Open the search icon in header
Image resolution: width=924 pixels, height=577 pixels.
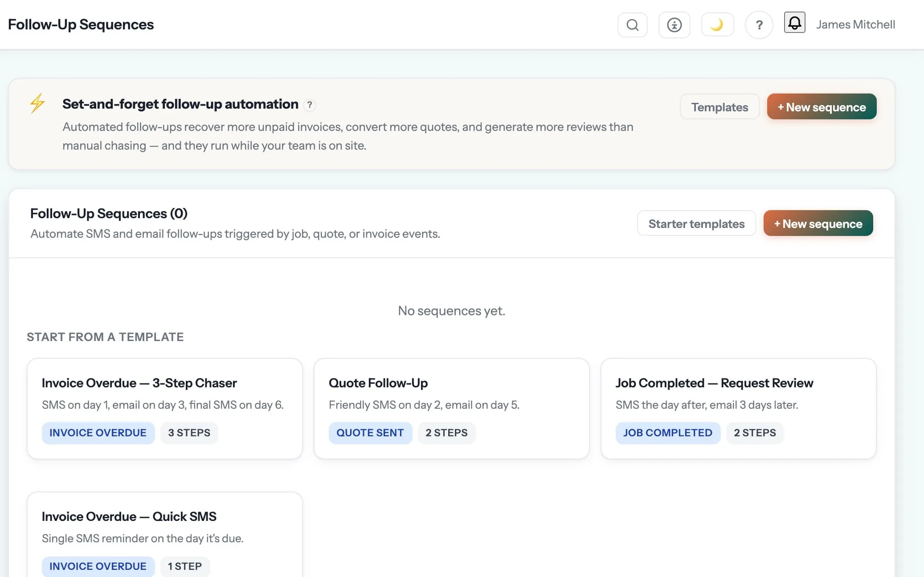(x=632, y=24)
